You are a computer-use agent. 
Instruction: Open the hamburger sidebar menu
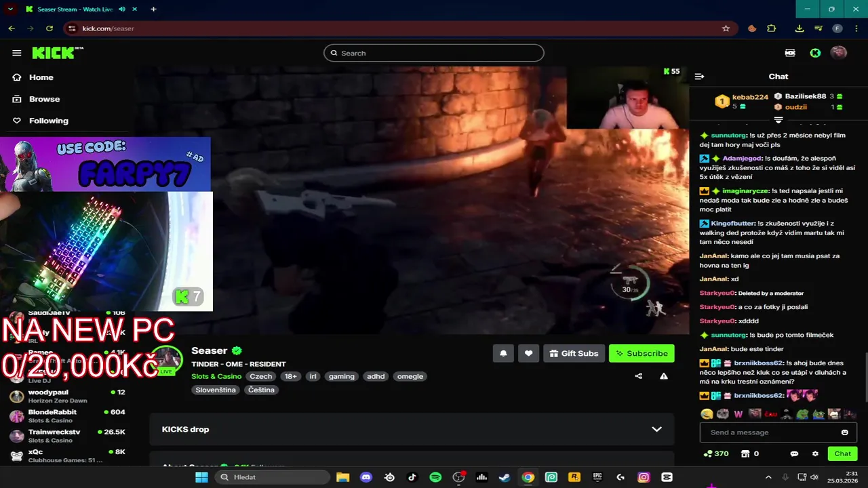[x=16, y=53]
